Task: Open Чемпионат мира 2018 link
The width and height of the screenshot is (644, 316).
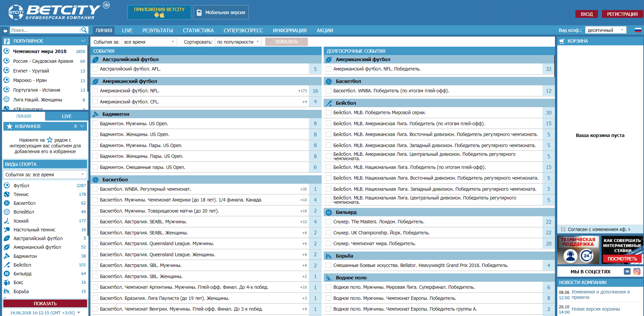Action: click(40, 51)
